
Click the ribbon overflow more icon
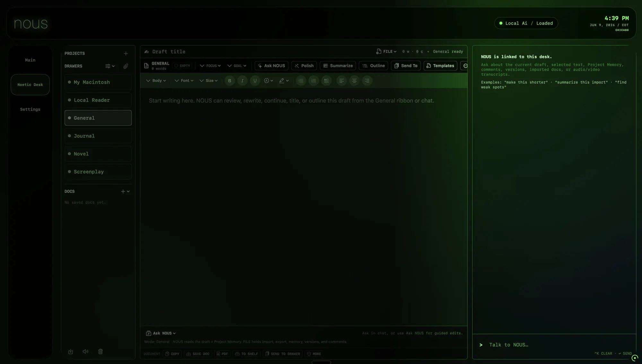(465, 66)
